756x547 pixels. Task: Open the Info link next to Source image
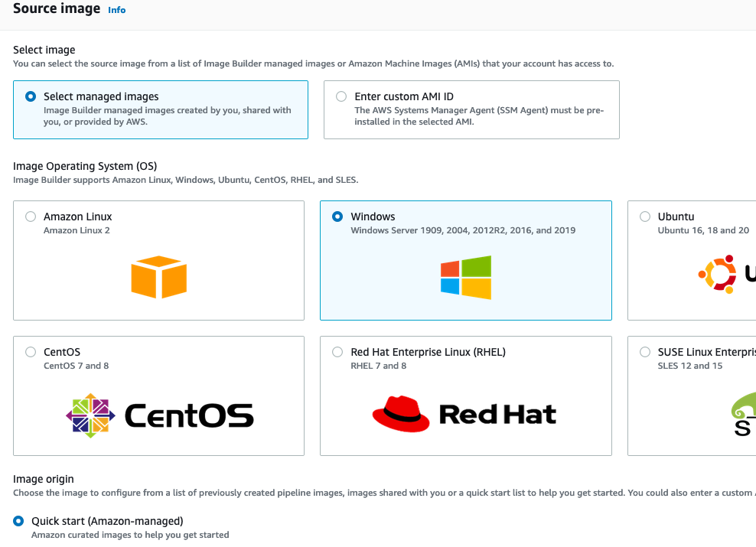click(x=116, y=10)
